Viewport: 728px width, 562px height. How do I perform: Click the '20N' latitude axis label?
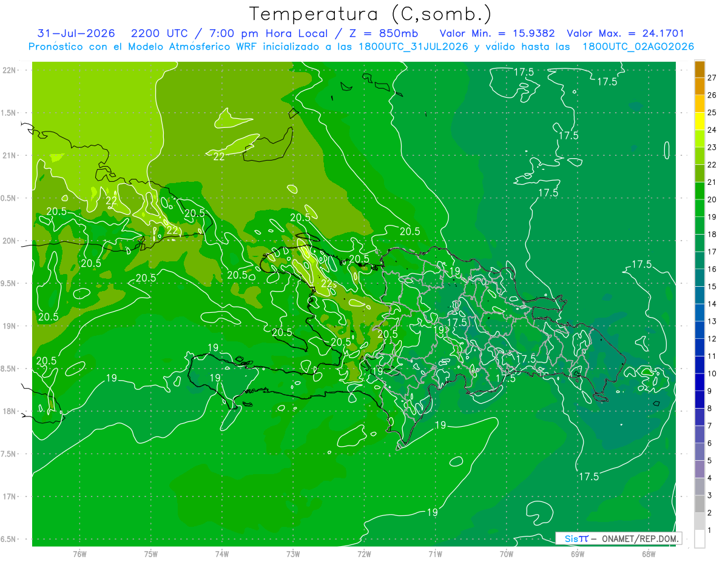9,241
